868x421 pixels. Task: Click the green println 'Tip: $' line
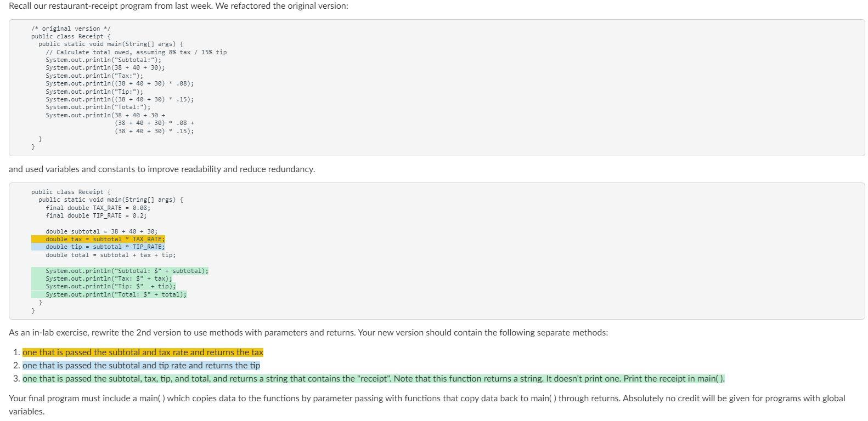coord(104,286)
